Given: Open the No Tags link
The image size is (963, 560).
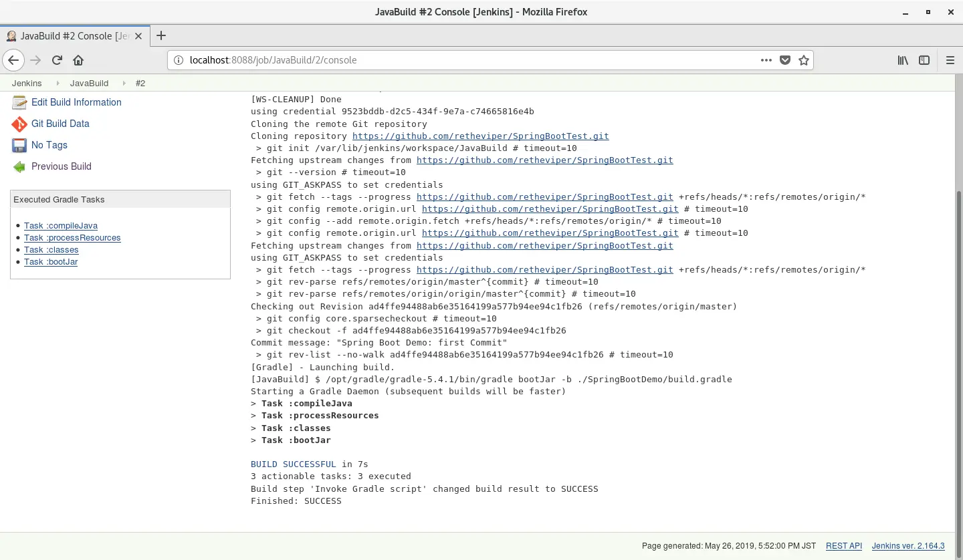Looking at the screenshot, I should [x=49, y=145].
